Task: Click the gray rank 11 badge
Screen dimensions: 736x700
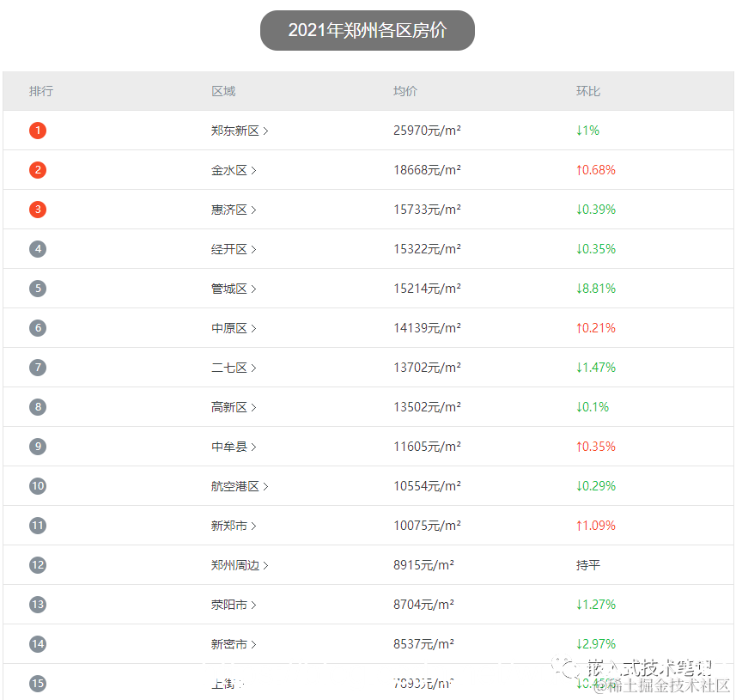Action: [38, 526]
